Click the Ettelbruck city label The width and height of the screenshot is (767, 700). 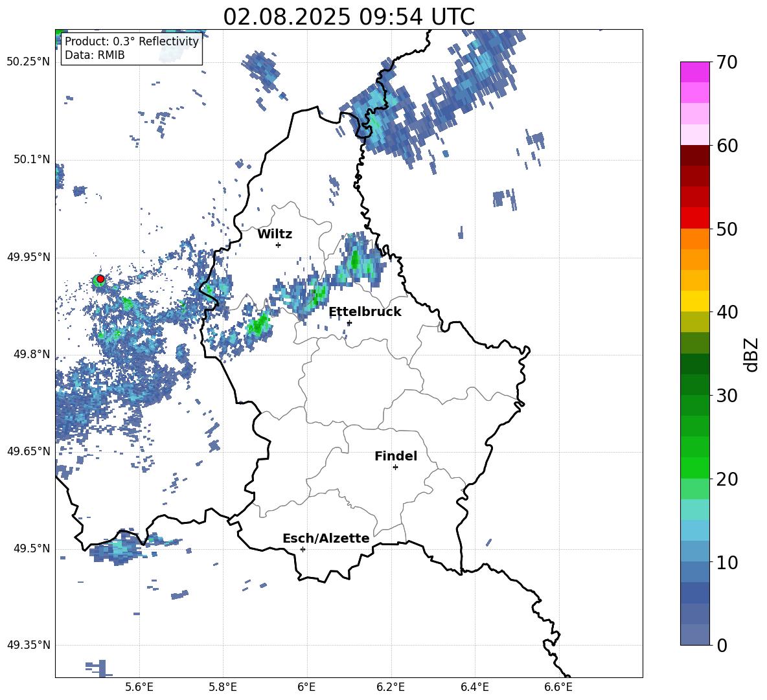(x=365, y=312)
